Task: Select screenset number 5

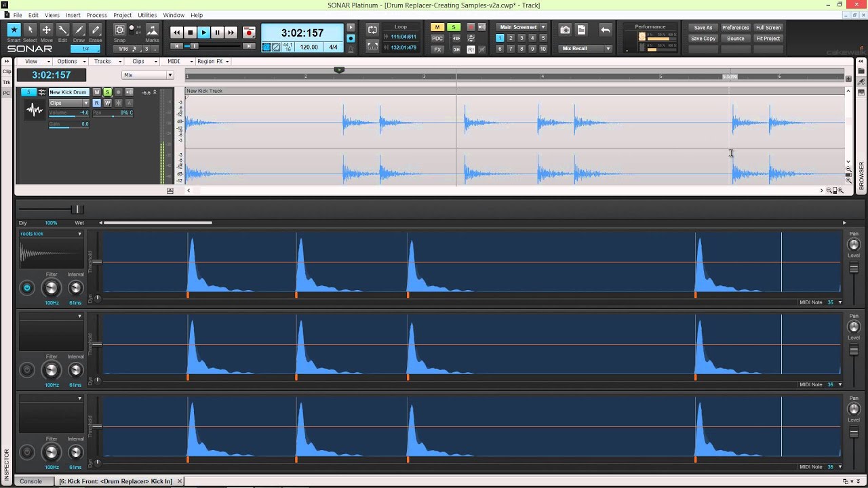Action: click(x=543, y=38)
